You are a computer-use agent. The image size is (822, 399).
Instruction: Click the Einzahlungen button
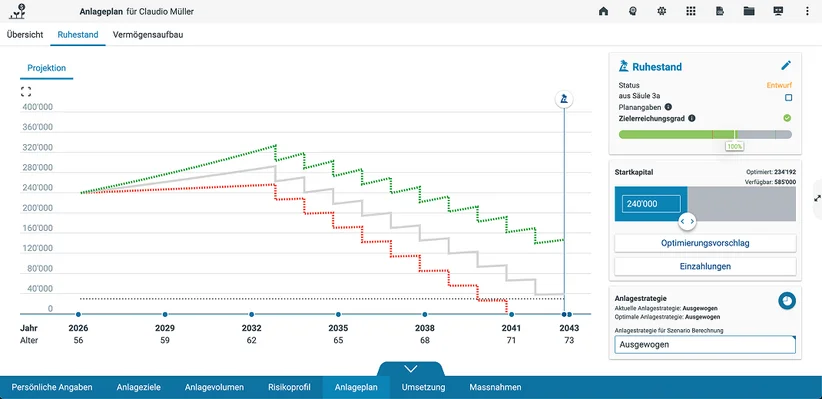705,266
